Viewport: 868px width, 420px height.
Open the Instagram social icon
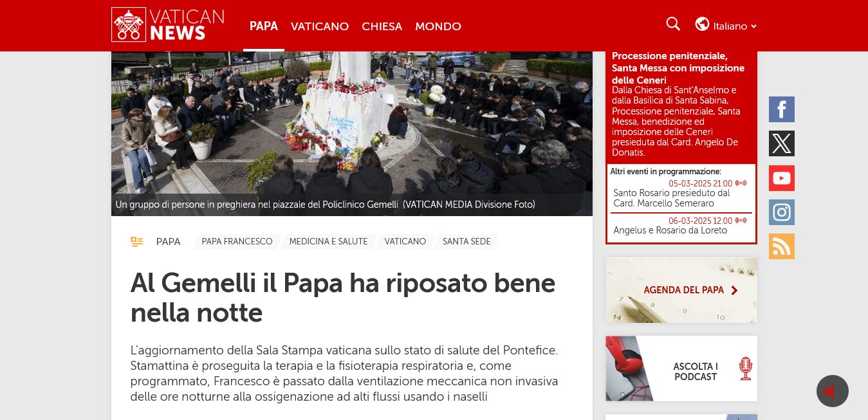pos(781,212)
